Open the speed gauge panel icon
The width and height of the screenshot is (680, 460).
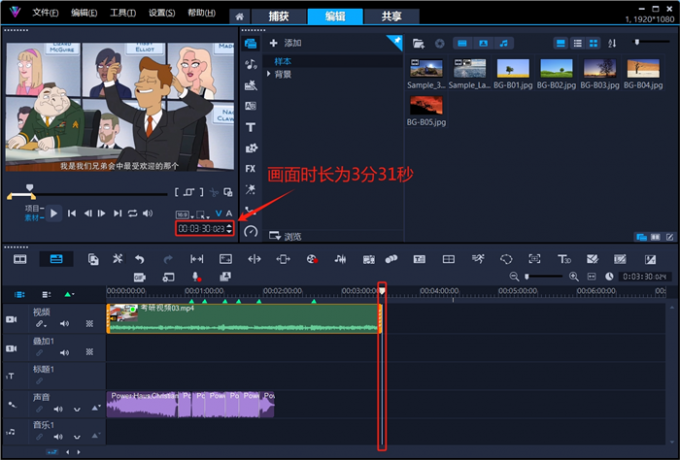251,232
